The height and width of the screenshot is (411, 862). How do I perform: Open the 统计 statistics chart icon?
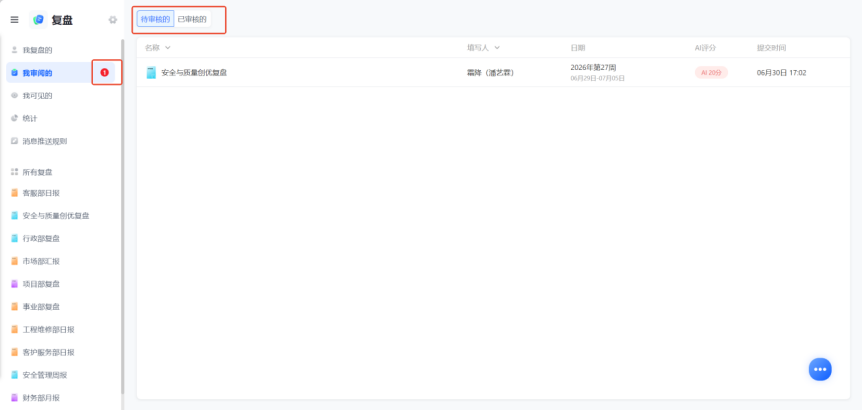click(14, 118)
